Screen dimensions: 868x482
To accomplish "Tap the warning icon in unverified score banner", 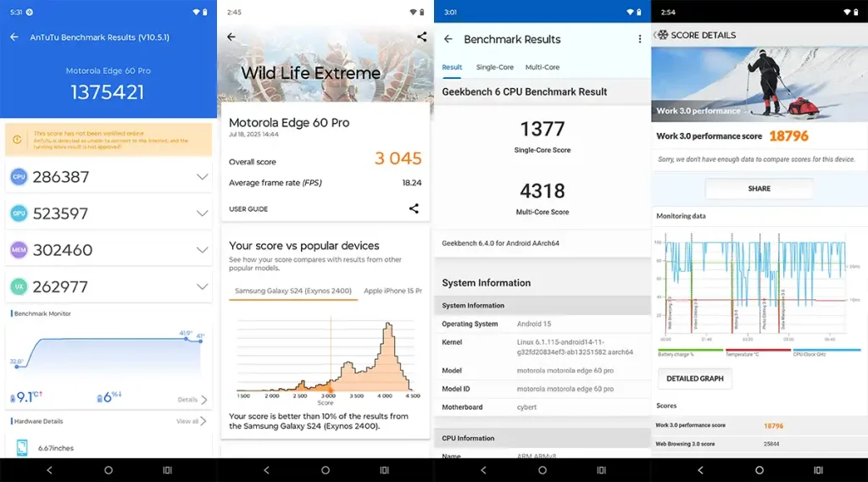I will point(17,140).
